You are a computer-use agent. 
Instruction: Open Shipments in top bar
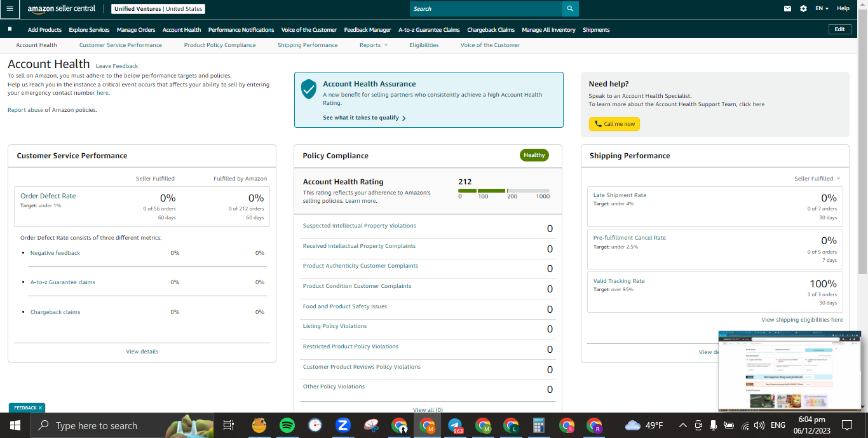596,30
